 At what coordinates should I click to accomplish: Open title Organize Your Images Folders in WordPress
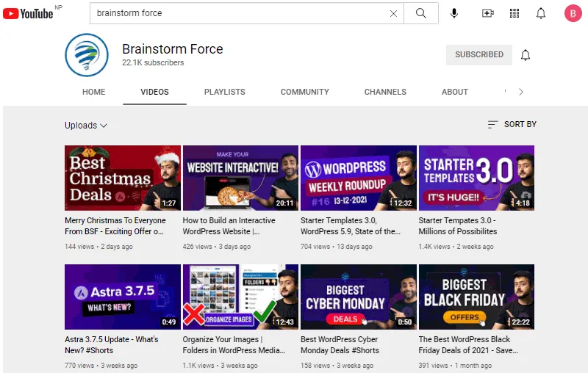tap(234, 345)
